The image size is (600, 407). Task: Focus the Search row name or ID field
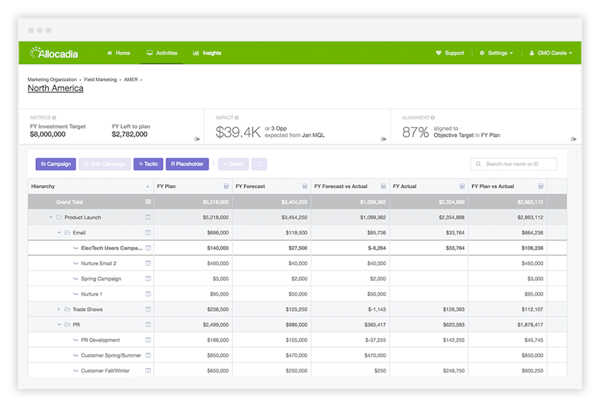(x=513, y=164)
